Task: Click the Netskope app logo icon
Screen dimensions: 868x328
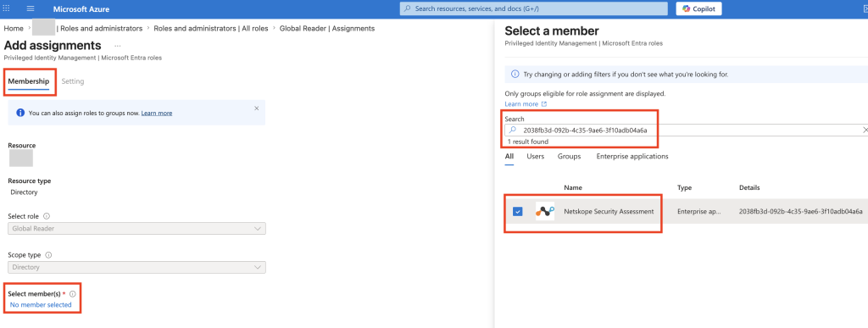Action: [x=545, y=211]
